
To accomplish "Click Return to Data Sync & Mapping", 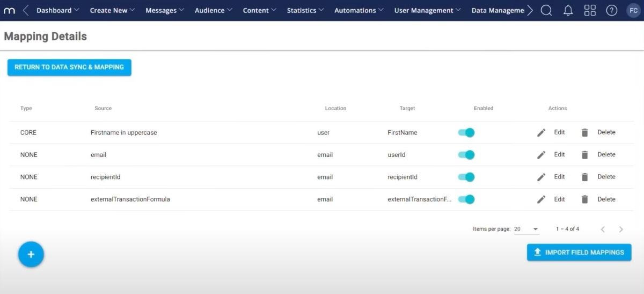I will click(x=69, y=67).
